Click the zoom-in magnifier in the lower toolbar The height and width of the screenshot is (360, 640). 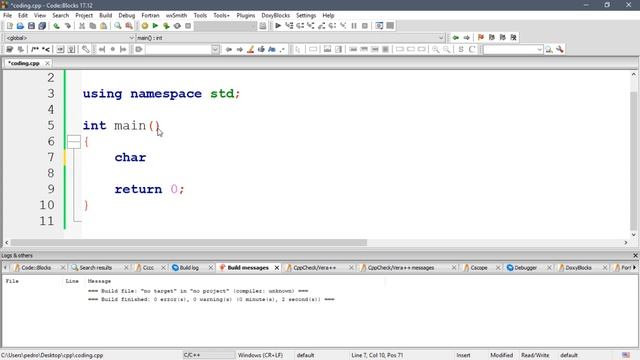tap(436, 49)
